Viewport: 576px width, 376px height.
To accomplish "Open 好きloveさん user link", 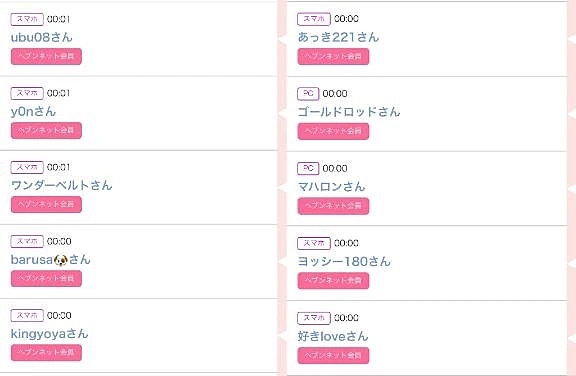I will [333, 336].
